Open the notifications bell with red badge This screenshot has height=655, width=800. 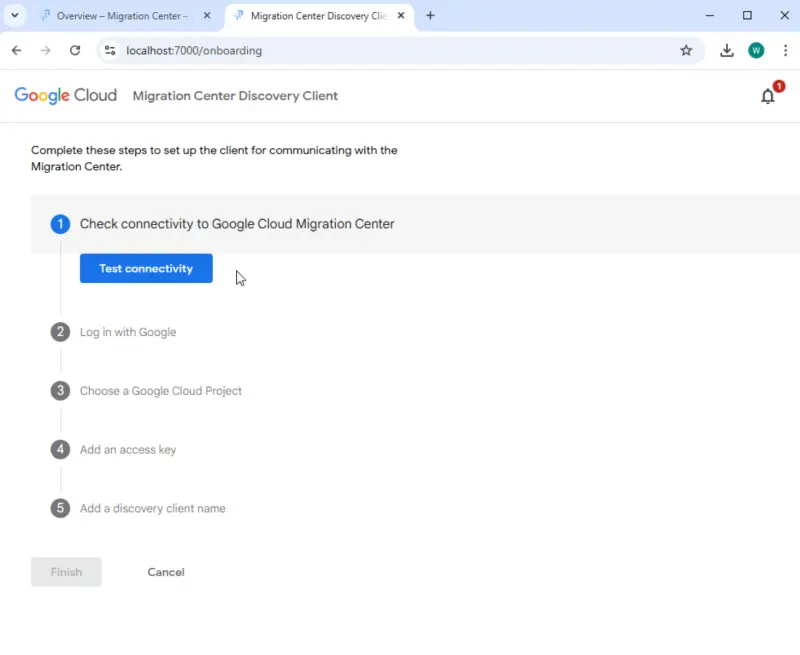pos(768,96)
